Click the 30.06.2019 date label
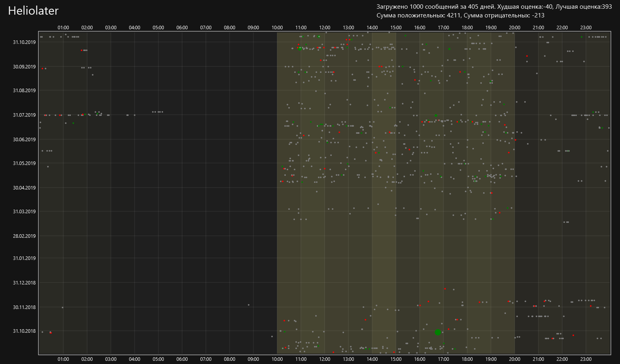The image size is (620, 364). tap(24, 139)
